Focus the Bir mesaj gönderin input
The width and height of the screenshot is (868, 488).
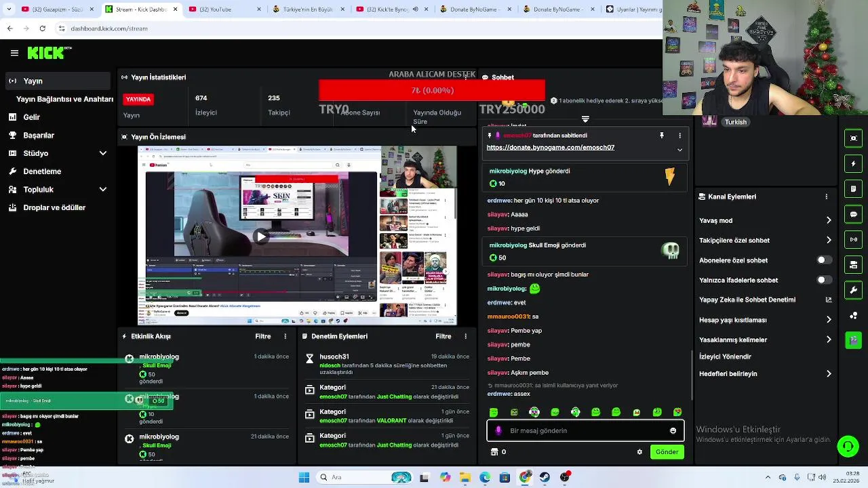point(585,430)
